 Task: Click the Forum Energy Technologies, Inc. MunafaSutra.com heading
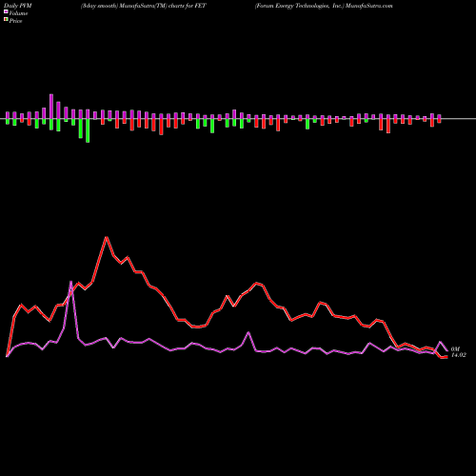click(x=324, y=6)
